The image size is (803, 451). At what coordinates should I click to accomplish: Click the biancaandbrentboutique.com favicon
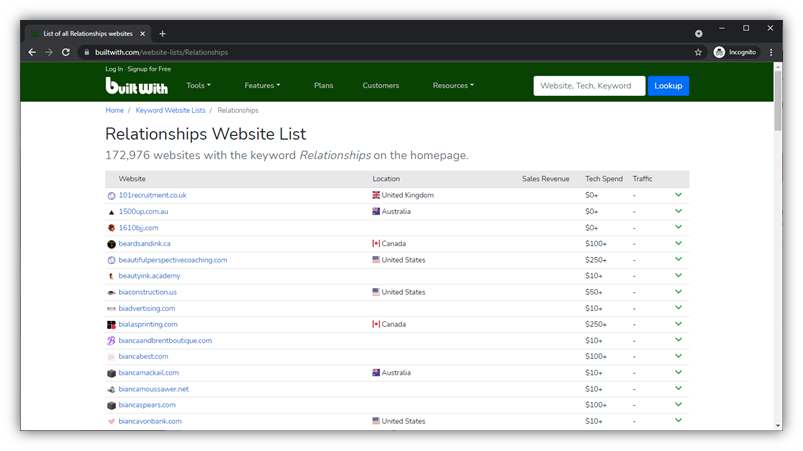(111, 341)
